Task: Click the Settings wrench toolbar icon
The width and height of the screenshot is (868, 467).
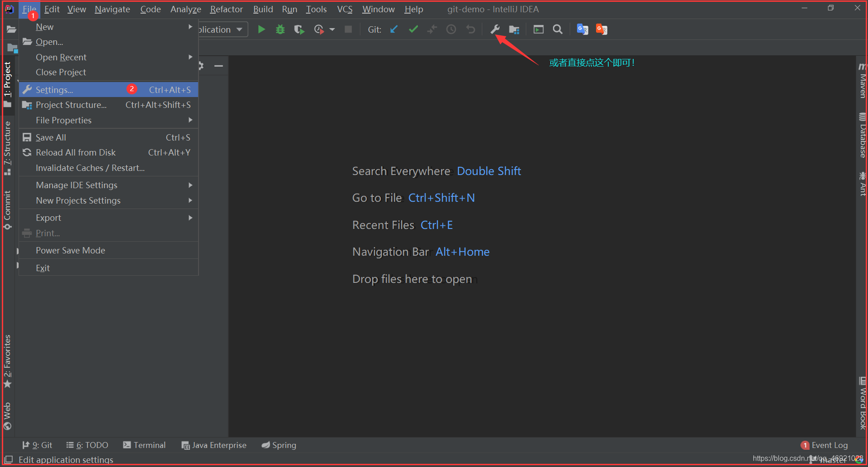Action: pos(495,29)
